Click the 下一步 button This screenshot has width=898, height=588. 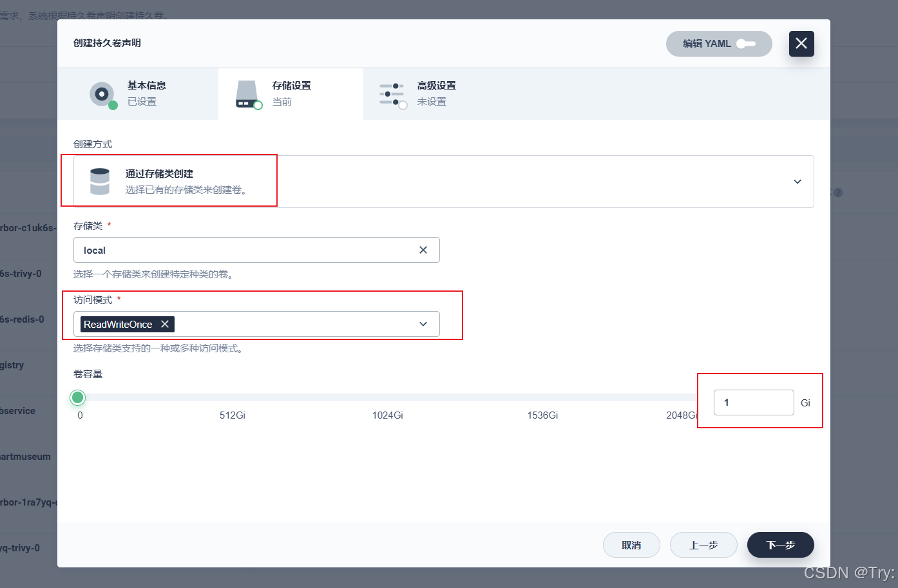coord(780,545)
